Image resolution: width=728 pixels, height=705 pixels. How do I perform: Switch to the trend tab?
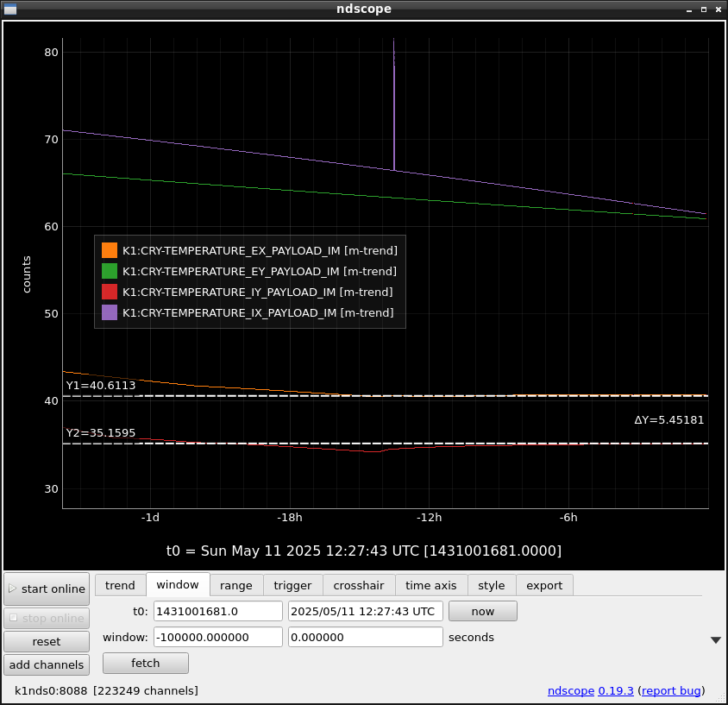pos(120,585)
